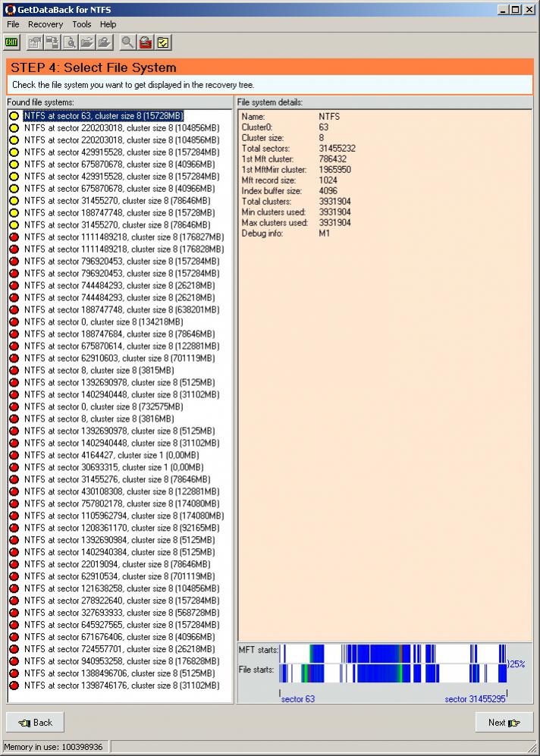Select "NTFS at sector 1208361170, cluster size 8 (92165MB)"

(x=121, y=528)
